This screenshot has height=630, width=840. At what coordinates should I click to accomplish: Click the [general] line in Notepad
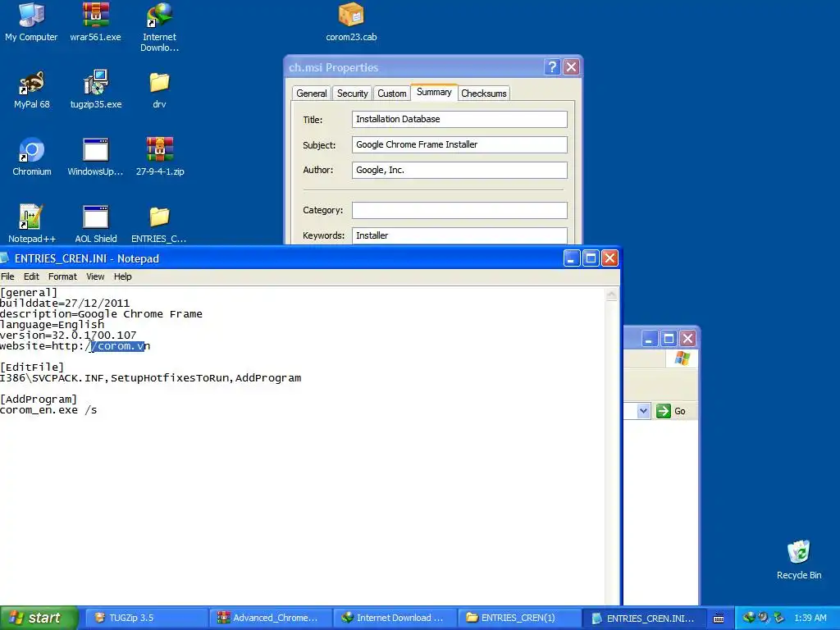tap(29, 293)
